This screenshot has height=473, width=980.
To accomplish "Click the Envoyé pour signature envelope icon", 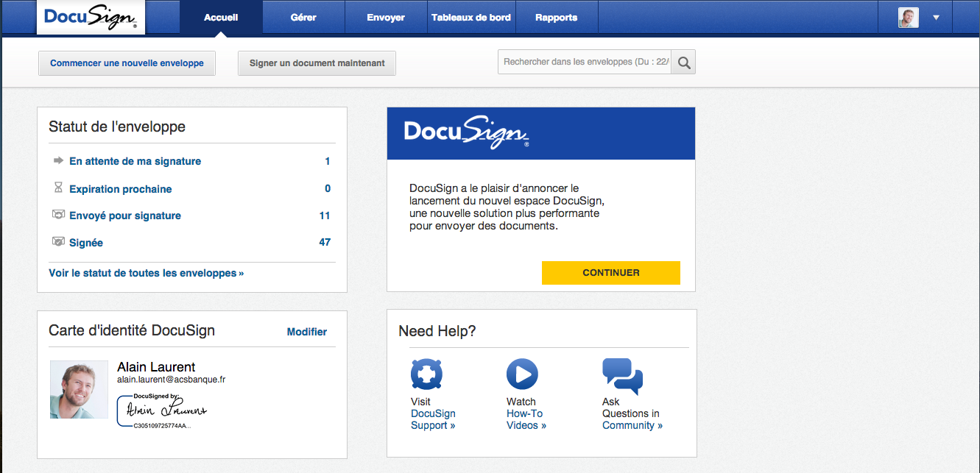I will coord(58,215).
